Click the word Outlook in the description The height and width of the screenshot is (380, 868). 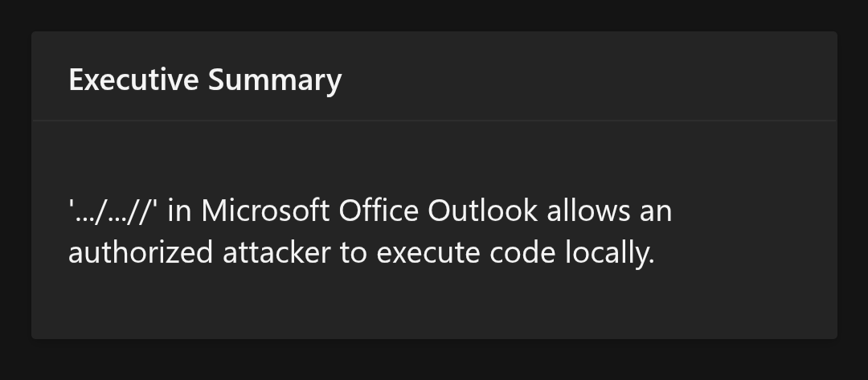click(483, 210)
